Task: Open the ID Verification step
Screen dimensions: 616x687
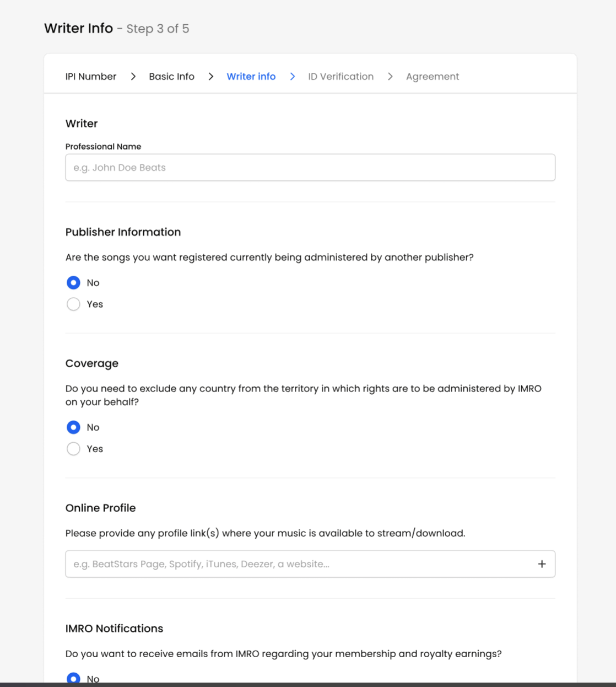Action: (x=341, y=77)
